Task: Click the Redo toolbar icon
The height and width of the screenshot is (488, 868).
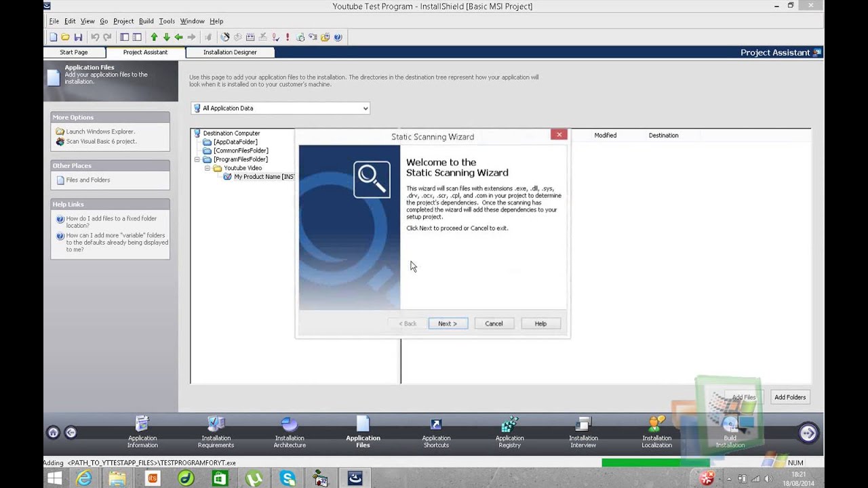Action: [107, 37]
